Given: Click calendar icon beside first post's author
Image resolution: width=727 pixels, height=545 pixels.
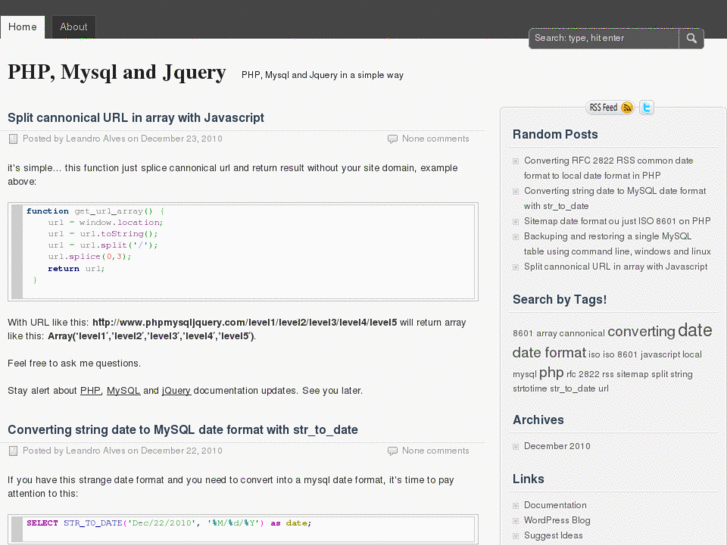Looking at the screenshot, I should click(13, 139).
